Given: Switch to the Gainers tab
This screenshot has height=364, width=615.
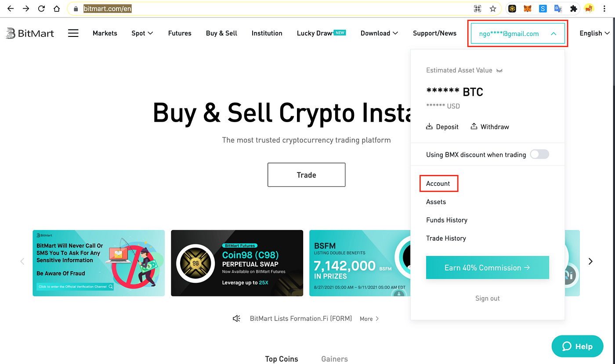Looking at the screenshot, I should pos(334,359).
